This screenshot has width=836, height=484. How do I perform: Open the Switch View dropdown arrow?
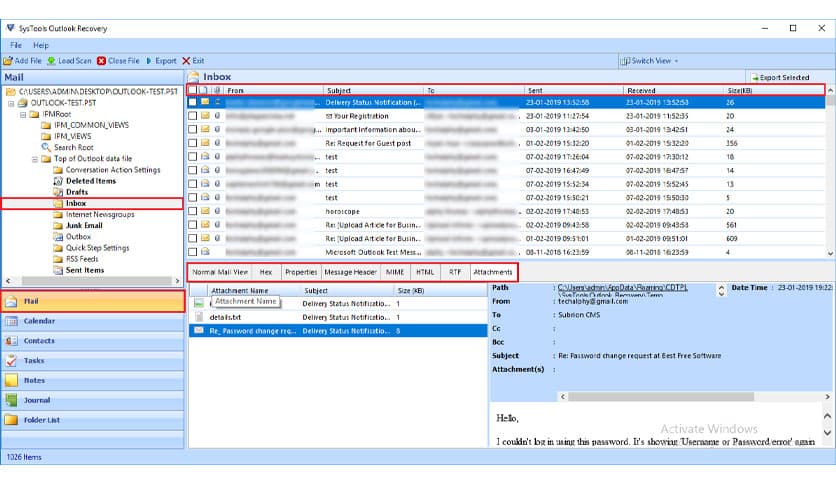677,61
